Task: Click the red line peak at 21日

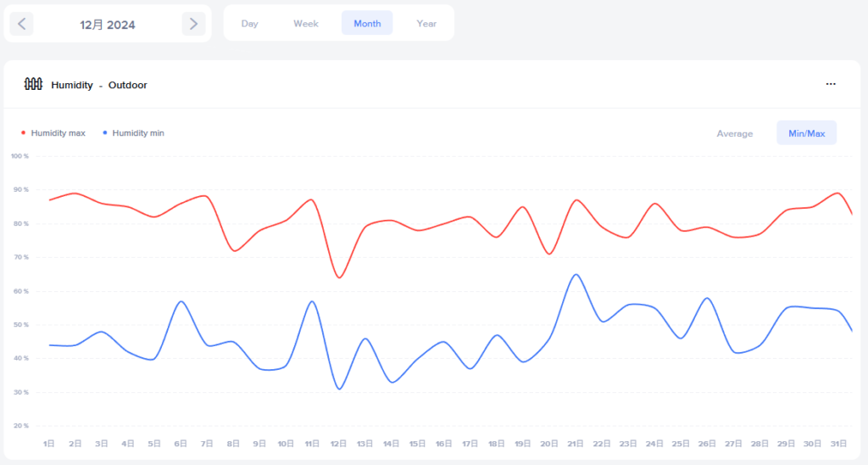Action: pos(576,200)
